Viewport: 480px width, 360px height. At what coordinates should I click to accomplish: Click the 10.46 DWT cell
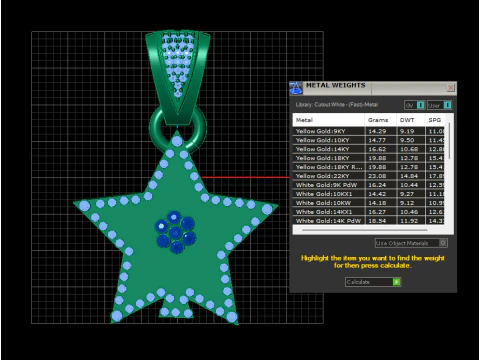[411, 212]
